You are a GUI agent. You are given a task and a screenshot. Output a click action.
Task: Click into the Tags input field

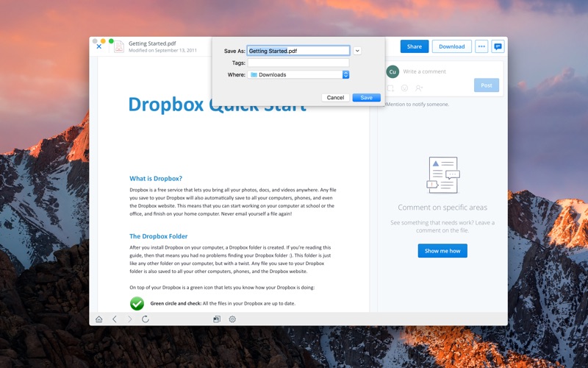click(298, 63)
